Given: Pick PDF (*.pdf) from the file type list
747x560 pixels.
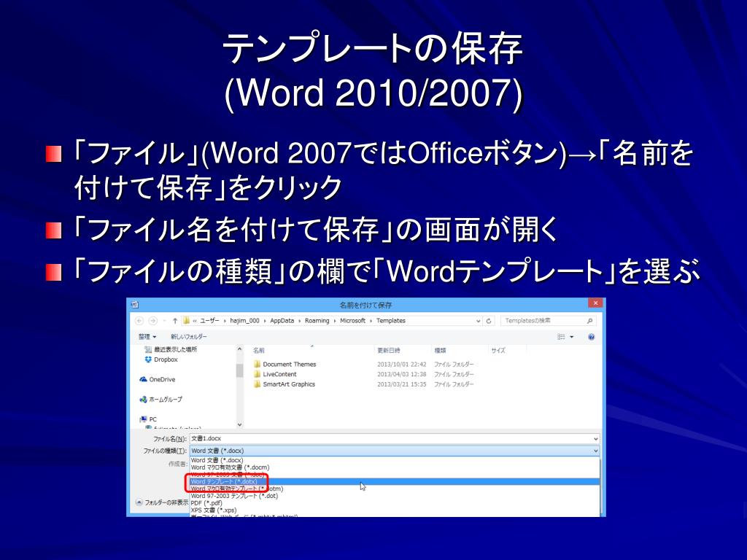Looking at the screenshot, I should (395, 503).
